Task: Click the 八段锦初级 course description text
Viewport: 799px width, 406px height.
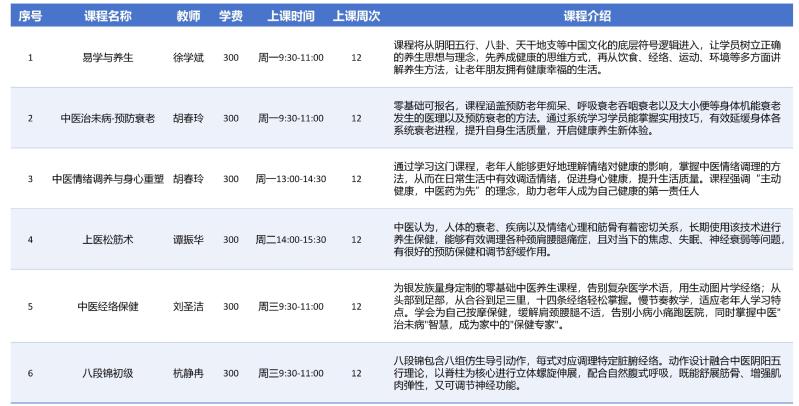Action: pos(587,373)
